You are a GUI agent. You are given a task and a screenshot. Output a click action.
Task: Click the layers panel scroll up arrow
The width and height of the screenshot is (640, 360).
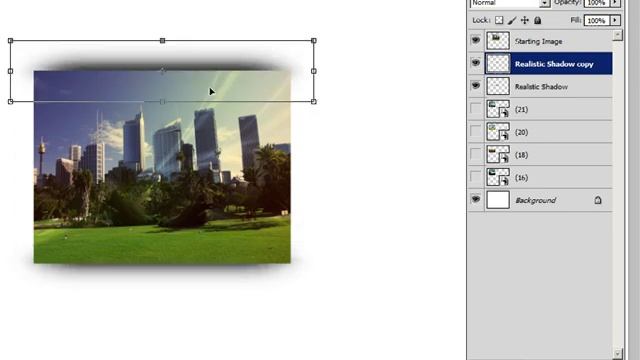point(618,35)
